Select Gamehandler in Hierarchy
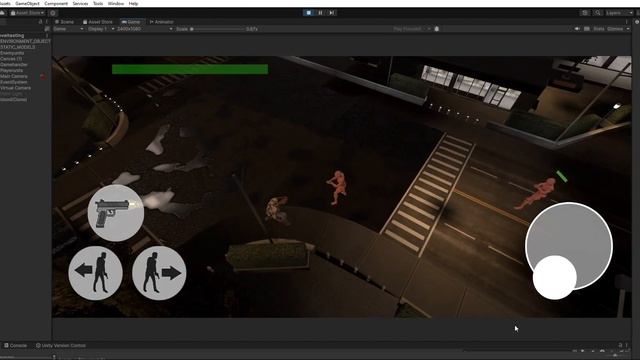Viewport: 640px width, 360px height. point(14,64)
